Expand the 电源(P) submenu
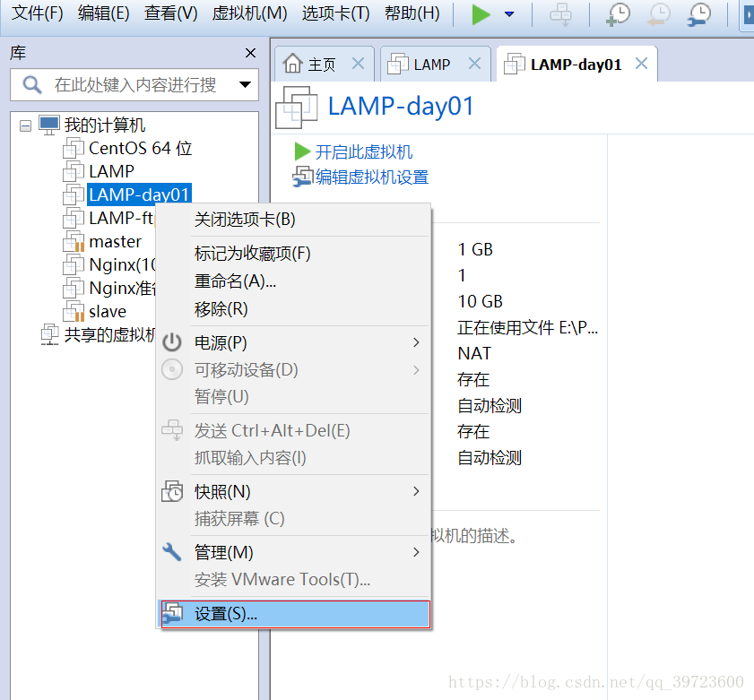The image size is (754, 700). [x=294, y=342]
